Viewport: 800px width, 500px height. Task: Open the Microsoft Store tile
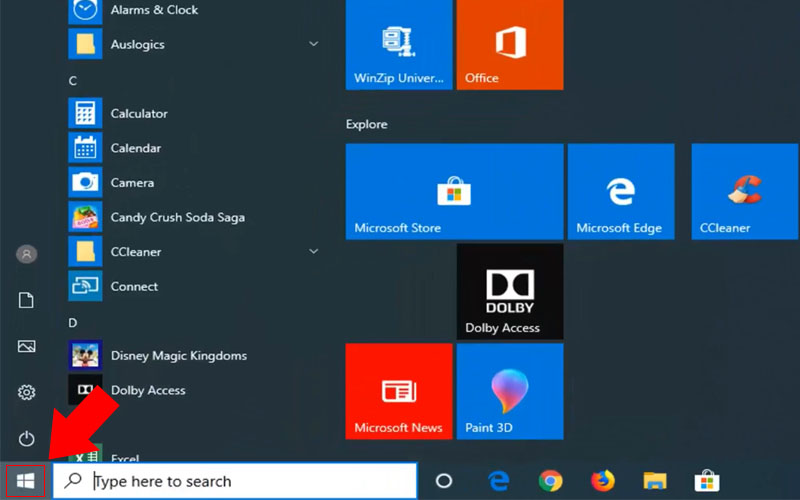(x=455, y=191)
